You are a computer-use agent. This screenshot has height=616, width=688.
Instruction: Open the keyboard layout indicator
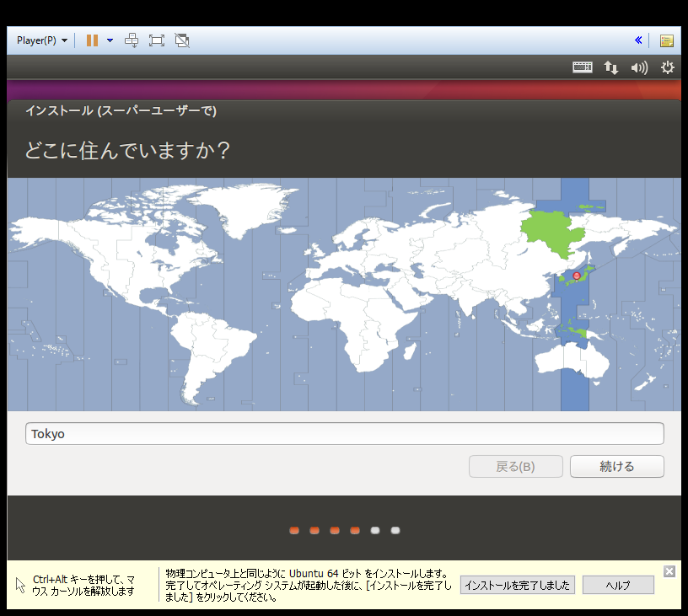(x=583, y=67)
